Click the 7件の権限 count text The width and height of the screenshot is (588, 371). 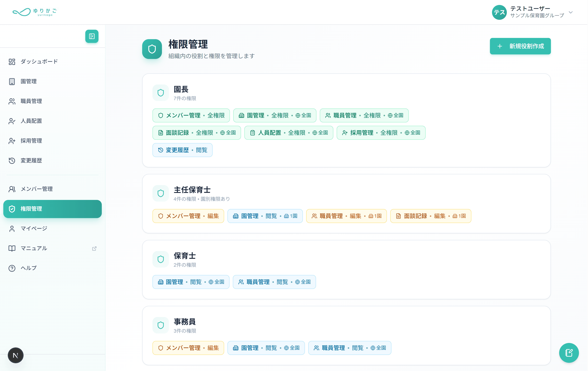(x=185, y=98)
